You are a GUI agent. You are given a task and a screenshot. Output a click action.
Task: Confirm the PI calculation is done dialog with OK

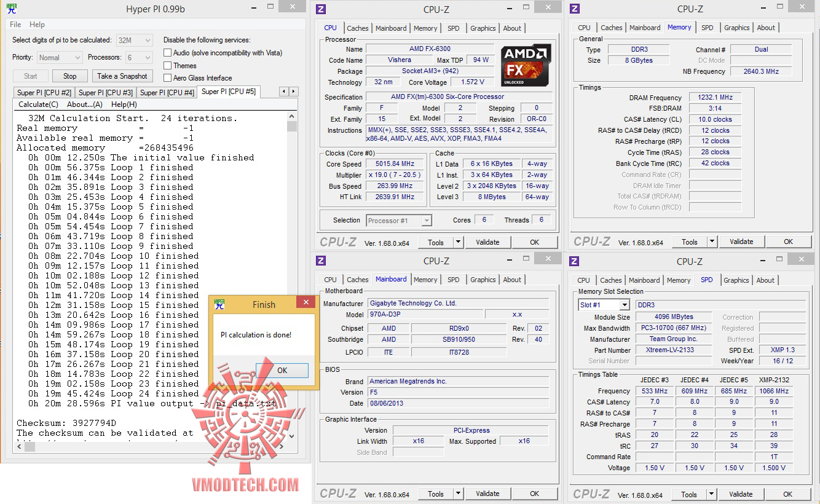coord(282,370)
